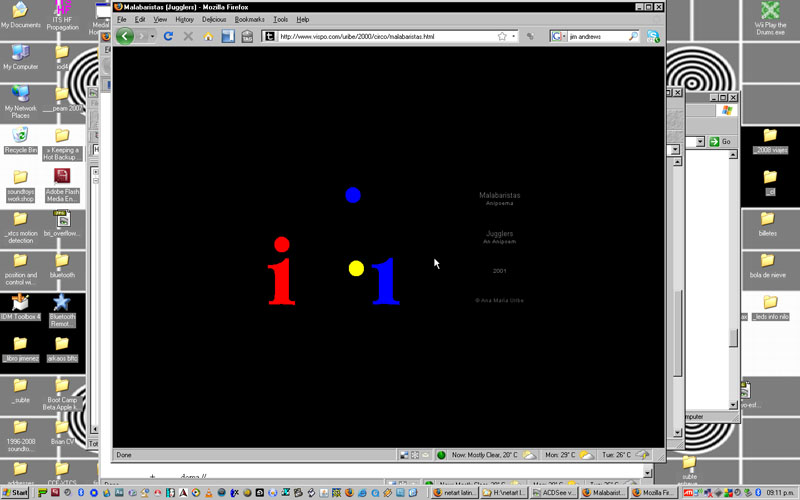This screenshot has height=500, width=800.
Task: Open the Bookmarks menu
Action: 249,19
